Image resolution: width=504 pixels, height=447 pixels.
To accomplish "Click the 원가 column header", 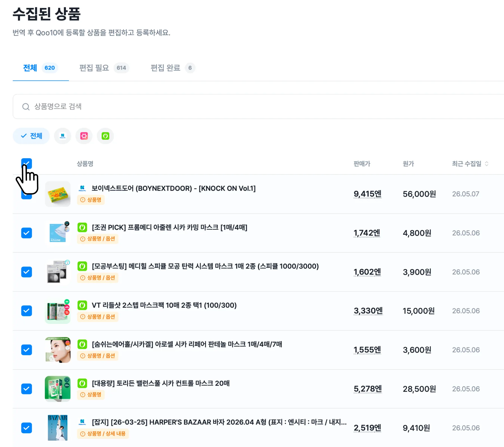I will [408, 164].
